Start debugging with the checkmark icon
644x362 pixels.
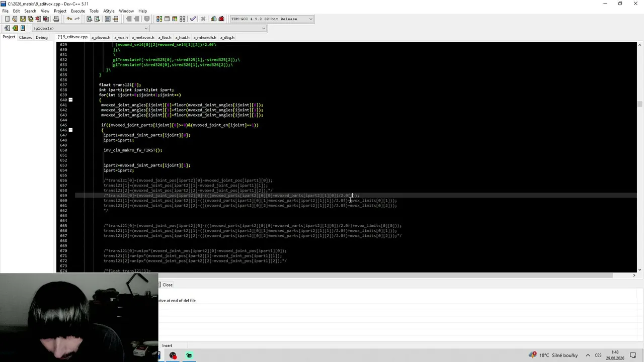pos(193,19)
